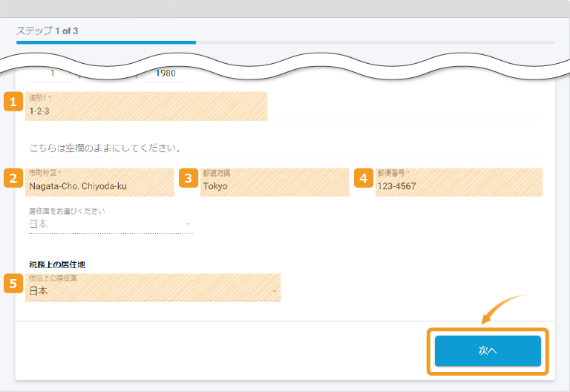The height and width of the screenshot is (392, 570).
Task: Click the birth date field showing 1
Action: pyautogui.click(x=53, y=73)
